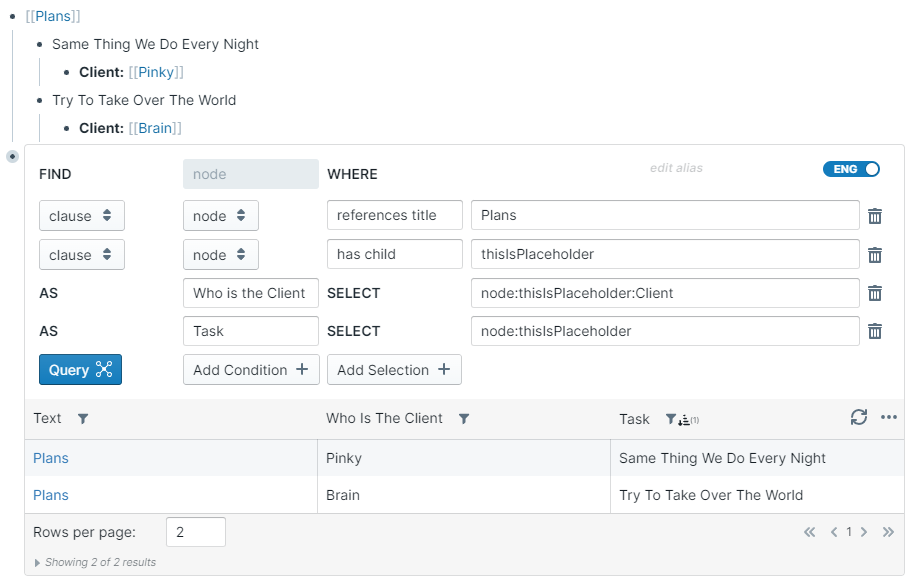Run the Query button

[80, 370]
